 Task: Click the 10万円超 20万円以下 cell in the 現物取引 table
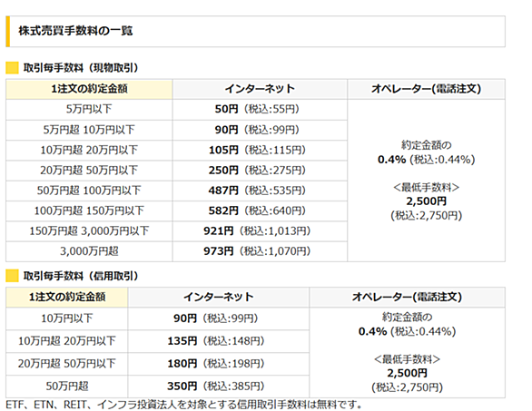tap(89, 150)
